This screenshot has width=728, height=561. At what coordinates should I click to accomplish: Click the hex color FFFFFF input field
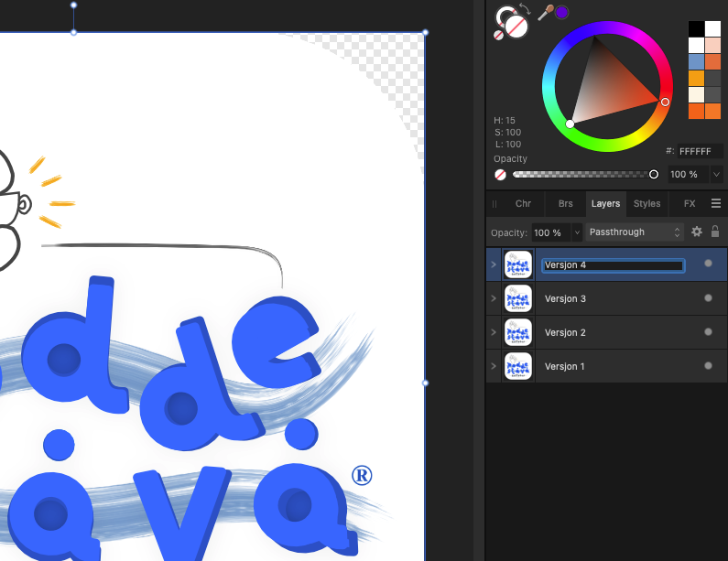[x=700, y=151]
